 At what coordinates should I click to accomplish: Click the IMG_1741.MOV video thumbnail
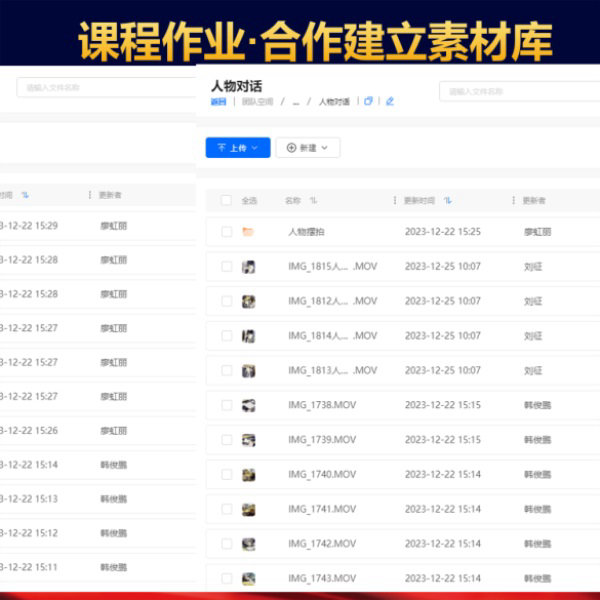pyautogui.click(x=248, y=509)
